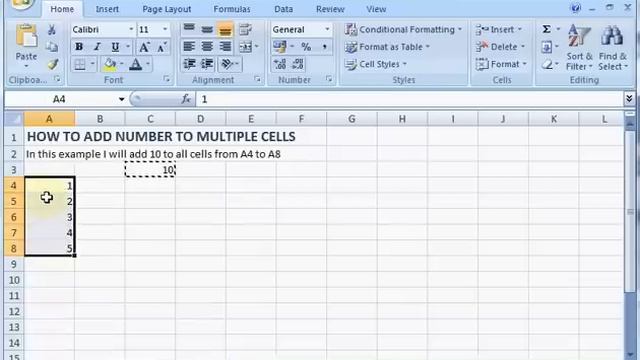
Task: Select column G header
Action: pyautogui.click(x=351, y=119)
